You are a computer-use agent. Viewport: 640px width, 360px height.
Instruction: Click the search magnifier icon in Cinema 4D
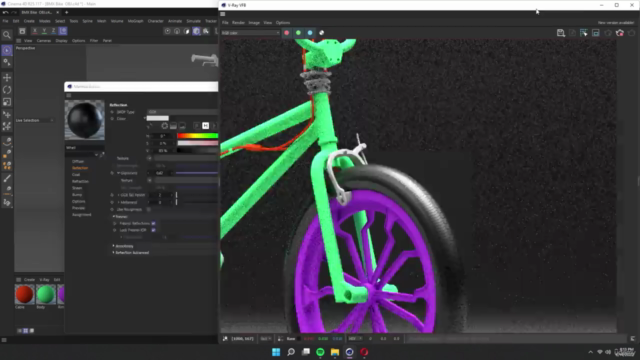tap(7, 35)
